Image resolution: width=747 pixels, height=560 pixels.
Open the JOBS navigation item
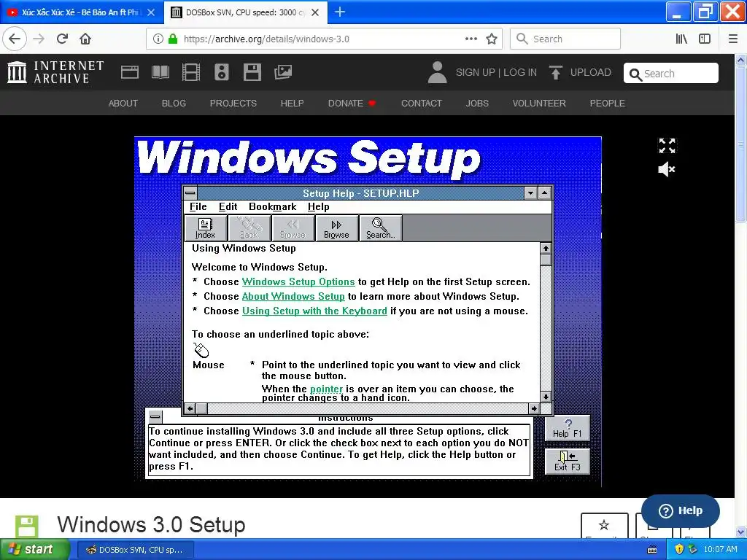[x=477, y=104]
